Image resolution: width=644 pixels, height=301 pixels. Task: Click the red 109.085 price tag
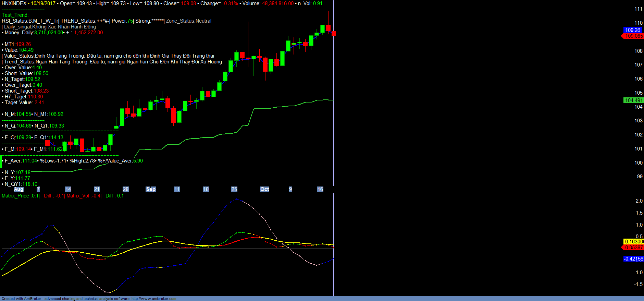pos(634,36)
